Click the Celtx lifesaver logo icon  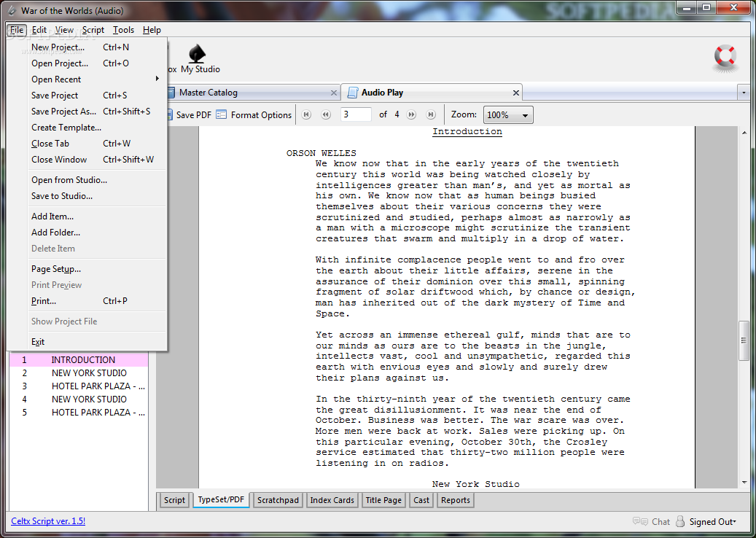725,58
